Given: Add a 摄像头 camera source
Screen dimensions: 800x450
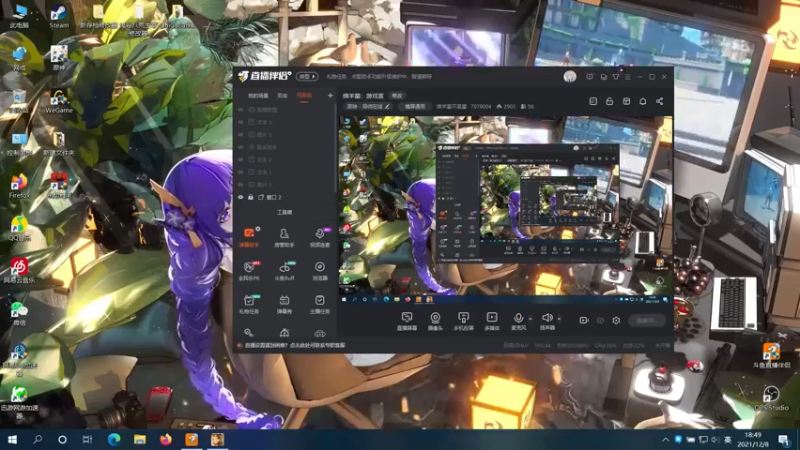Looking at the screenshot, I should tap(435, 321).
